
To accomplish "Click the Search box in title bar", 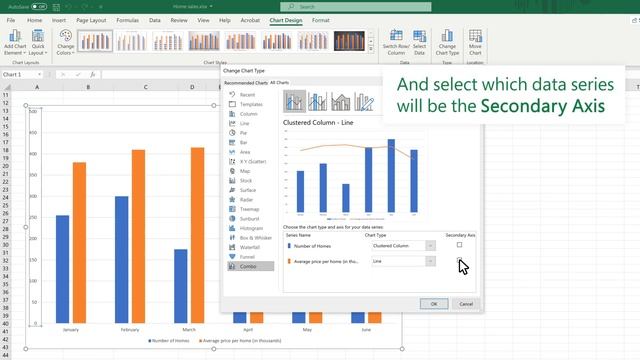I will pyautogui.click(x=356, y=7).
